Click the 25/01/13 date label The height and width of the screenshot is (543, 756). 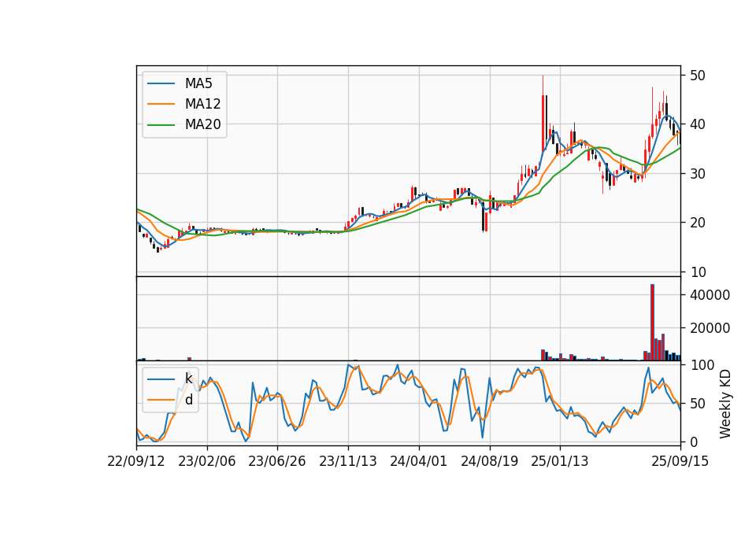[x=560, y=461]
